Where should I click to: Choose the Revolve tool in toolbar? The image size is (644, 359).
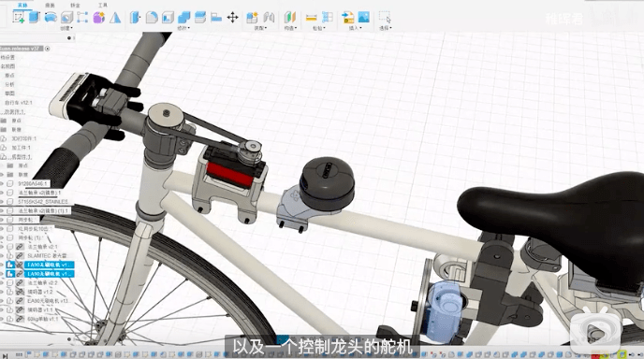tap(51, 17)
